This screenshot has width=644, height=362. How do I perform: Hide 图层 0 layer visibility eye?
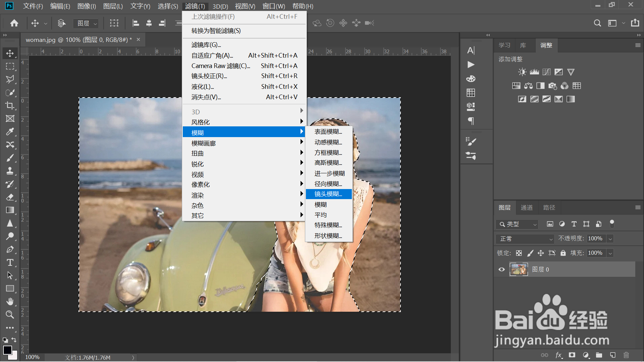point(501,269)
